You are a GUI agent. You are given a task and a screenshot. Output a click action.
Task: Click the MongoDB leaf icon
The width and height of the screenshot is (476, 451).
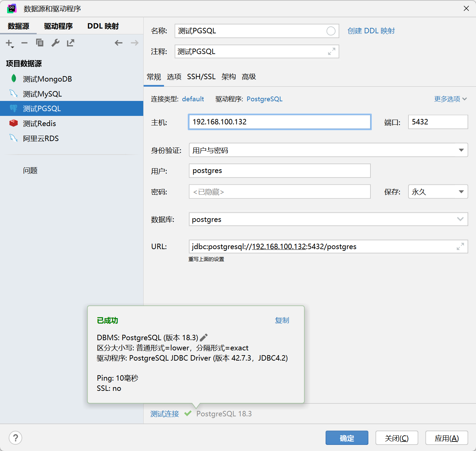click(x=14, y=79)
